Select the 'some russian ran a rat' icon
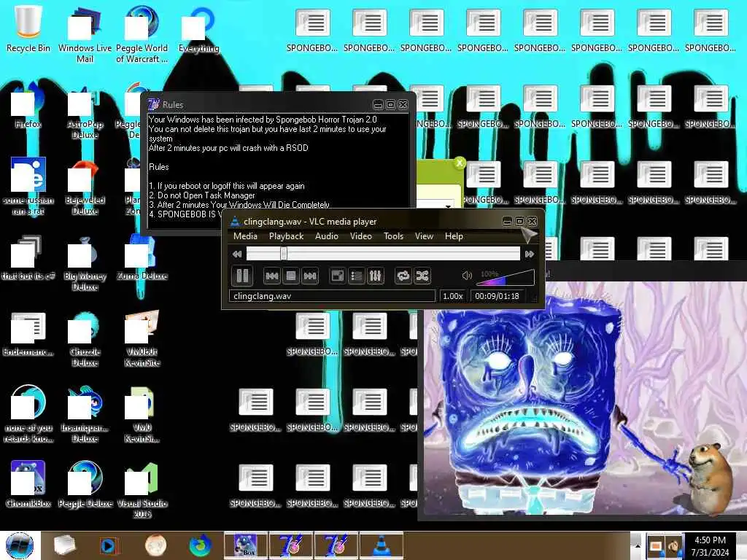 coord(28,187)
